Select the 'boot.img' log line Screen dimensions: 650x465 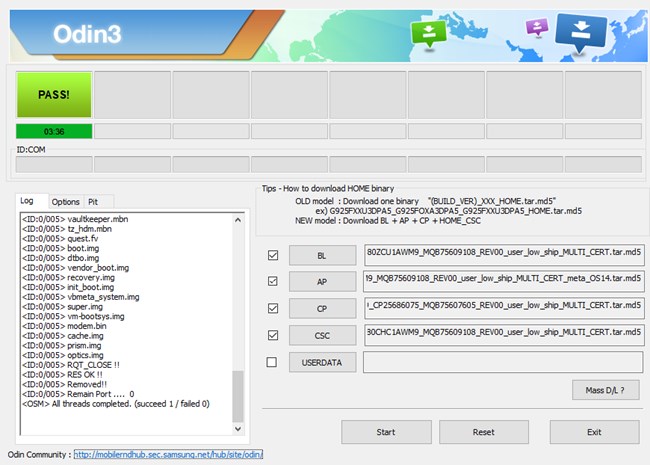pos(61,248)
